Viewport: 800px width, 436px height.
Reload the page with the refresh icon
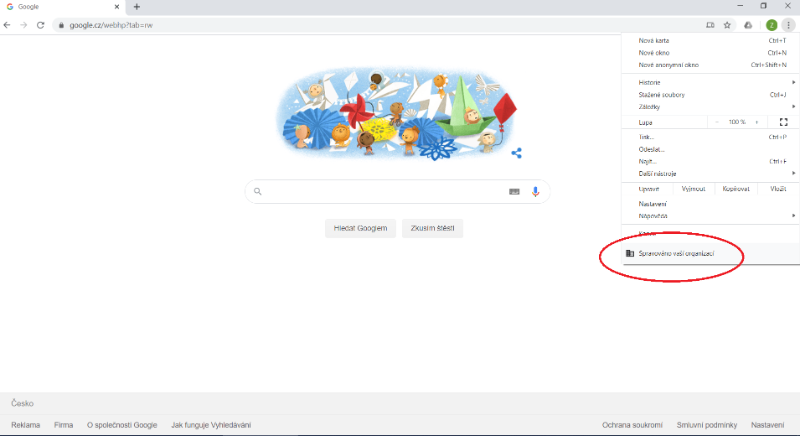(40, 25)
